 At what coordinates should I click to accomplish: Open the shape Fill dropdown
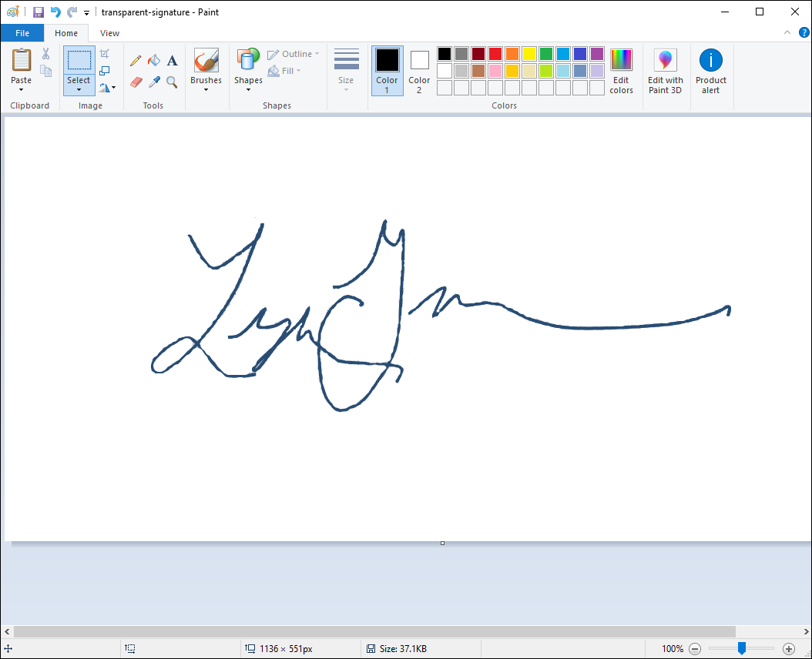[284, 71]
